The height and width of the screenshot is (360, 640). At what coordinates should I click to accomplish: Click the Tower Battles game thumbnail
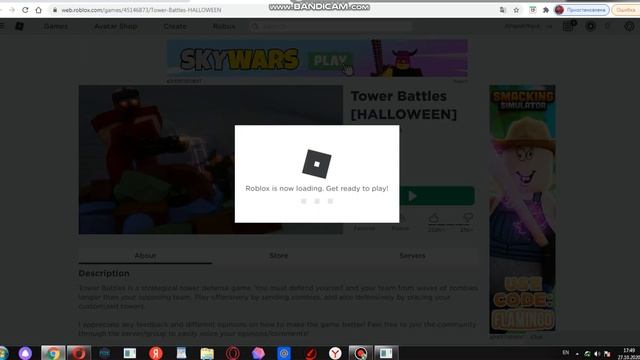[x=211, y=160]
